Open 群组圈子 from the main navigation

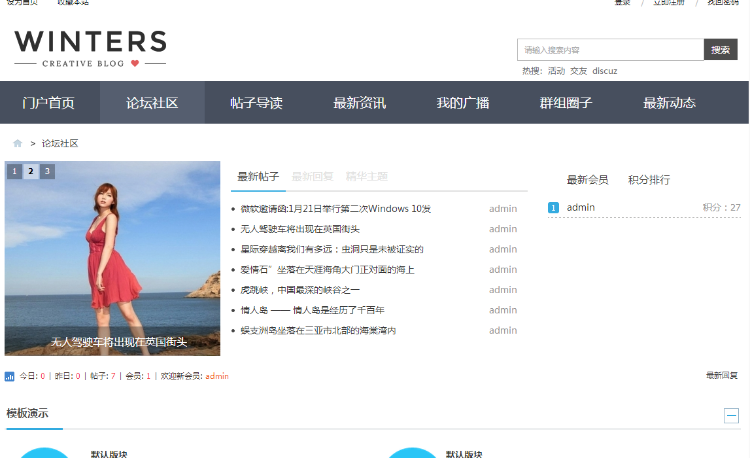566,103
